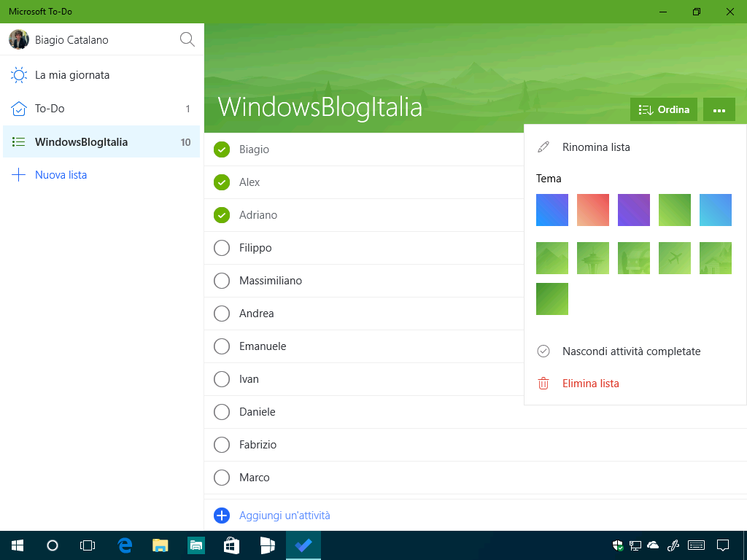Pick the purple theme color

[634, 210]
